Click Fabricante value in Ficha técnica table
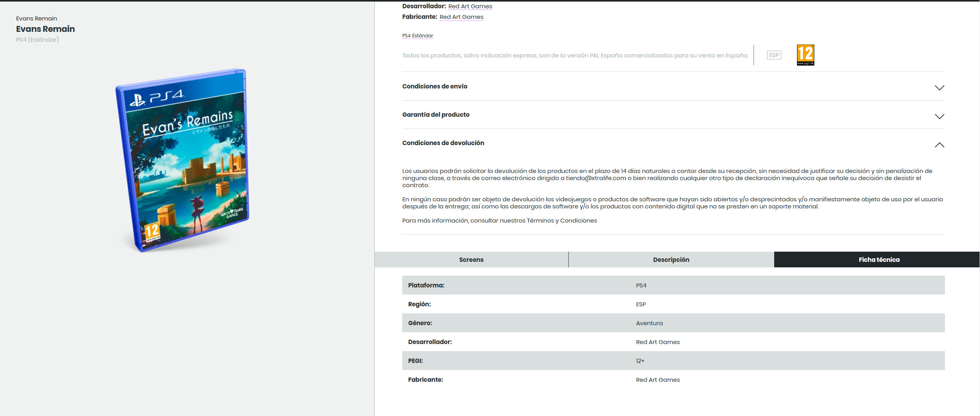The width and height of the screenshot is (980, 416). coord(658,380)
